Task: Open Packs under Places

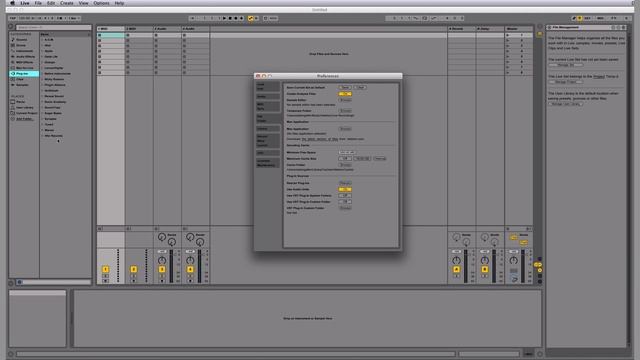Action: click(x=20, y=102)
